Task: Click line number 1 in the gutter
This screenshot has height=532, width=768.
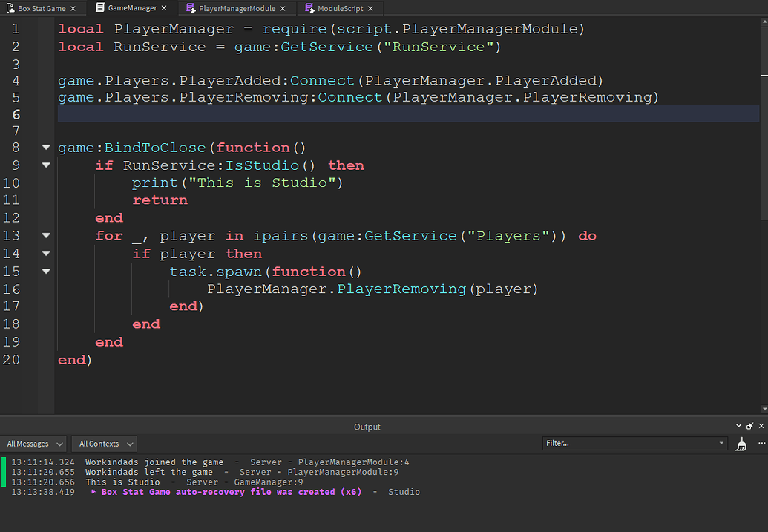Action: tap(16, 29)
